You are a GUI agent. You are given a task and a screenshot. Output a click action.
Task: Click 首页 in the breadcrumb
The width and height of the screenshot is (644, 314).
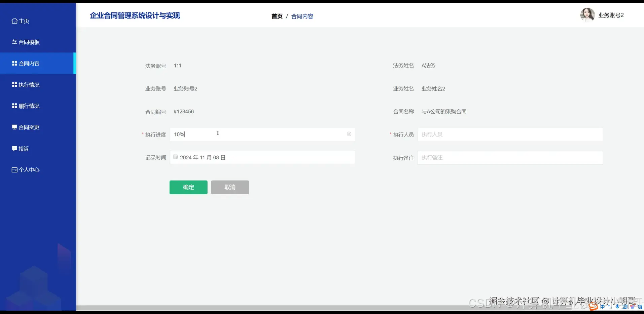[277, 16]
